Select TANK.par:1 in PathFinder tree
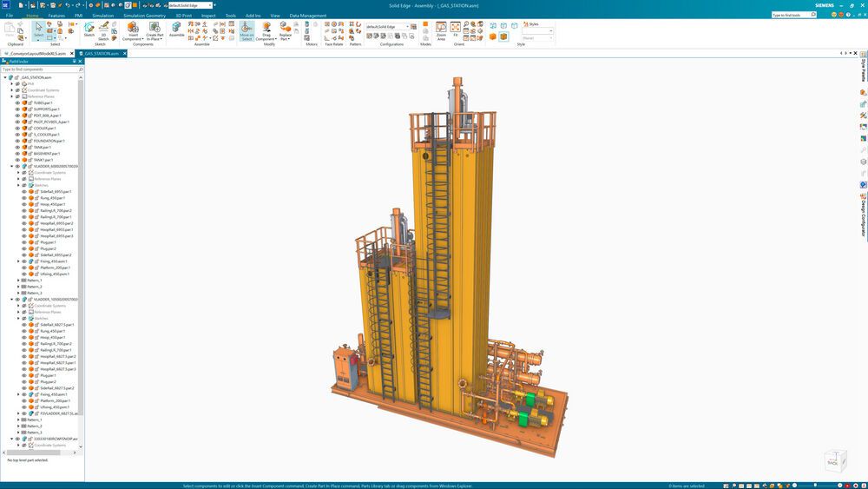 click(43, 148)
